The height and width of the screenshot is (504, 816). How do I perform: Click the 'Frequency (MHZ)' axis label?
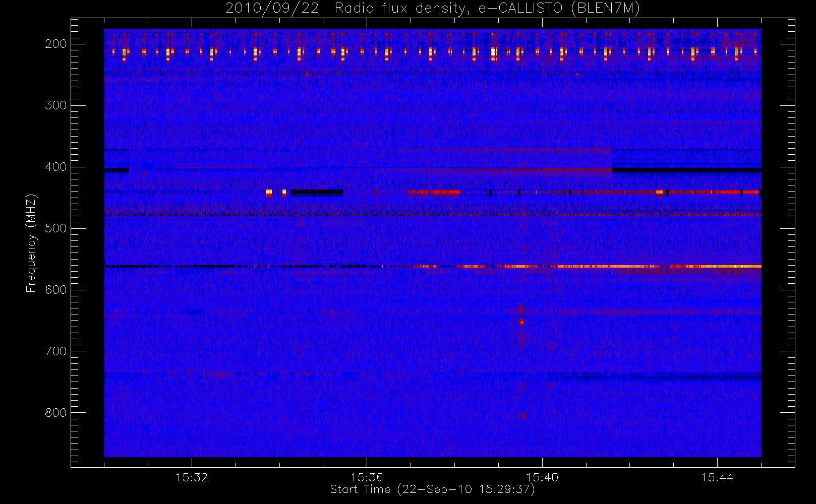(x=31, y=243)
